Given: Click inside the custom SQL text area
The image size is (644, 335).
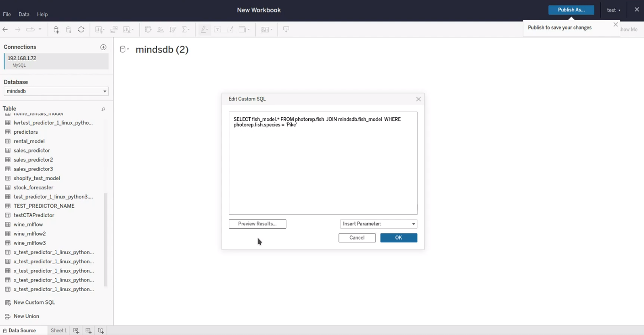Looking at the screenshot, I should pos(323,163).
